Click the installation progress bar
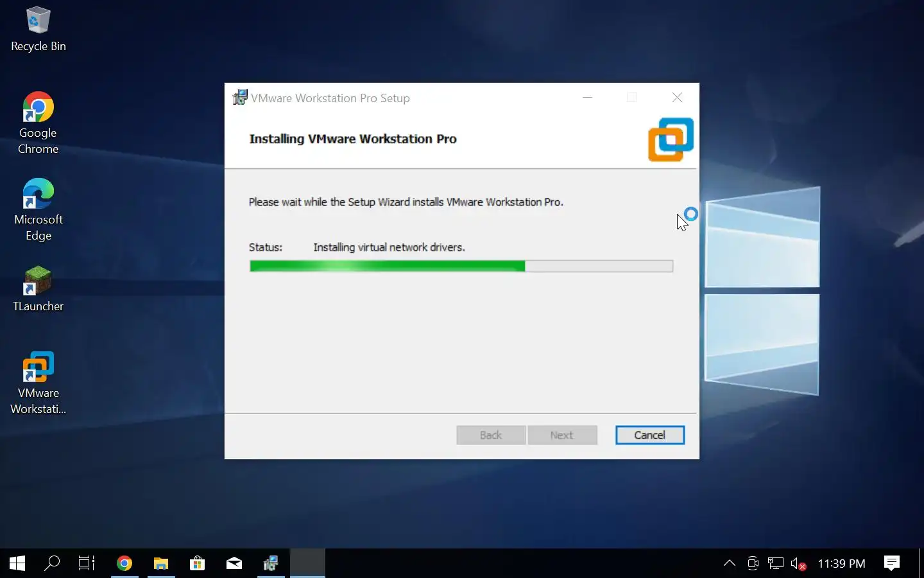 [x=461, y=266]
